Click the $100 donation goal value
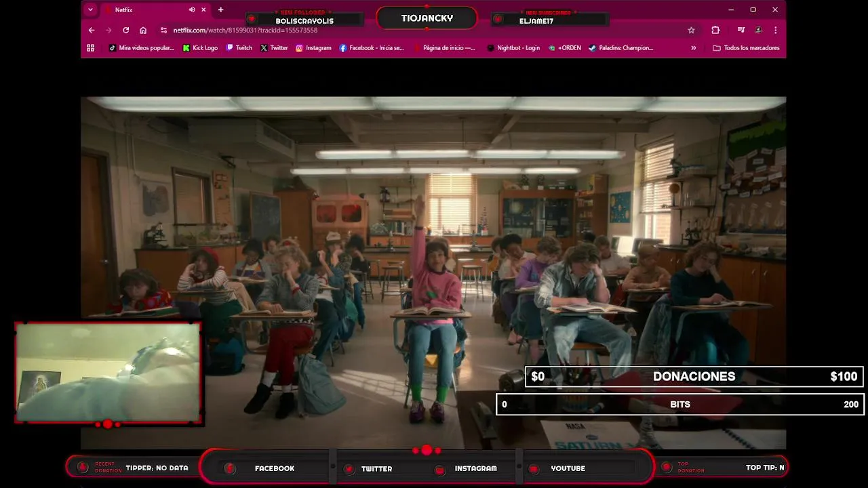The width and height of the screenshot is (868, 488). click(x=844, y=376)
